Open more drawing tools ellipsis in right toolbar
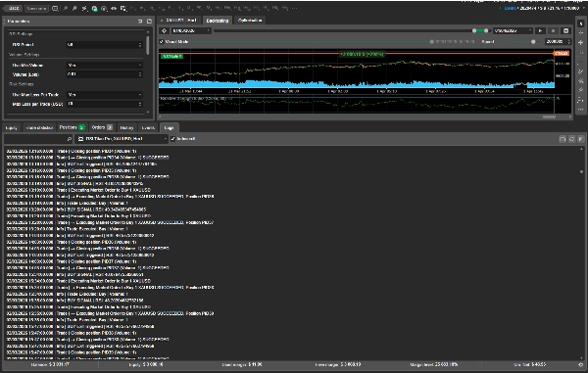 coord(580,110)
